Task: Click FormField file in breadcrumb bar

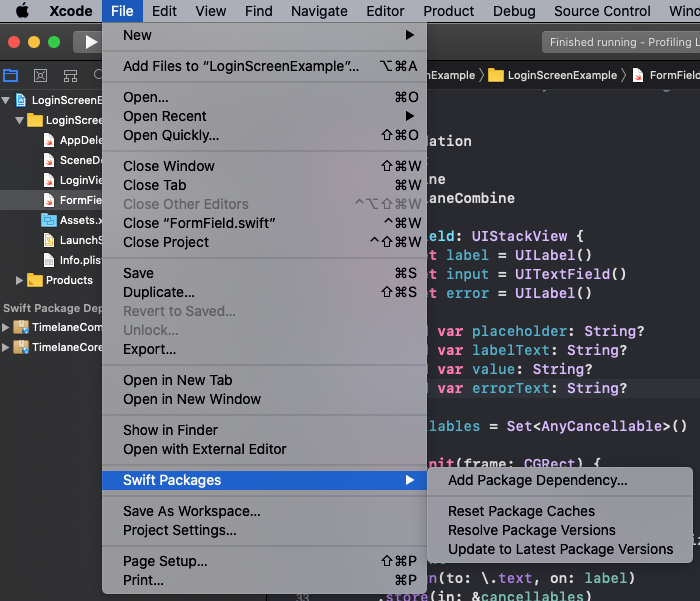Action: click(x=665, y=75)
